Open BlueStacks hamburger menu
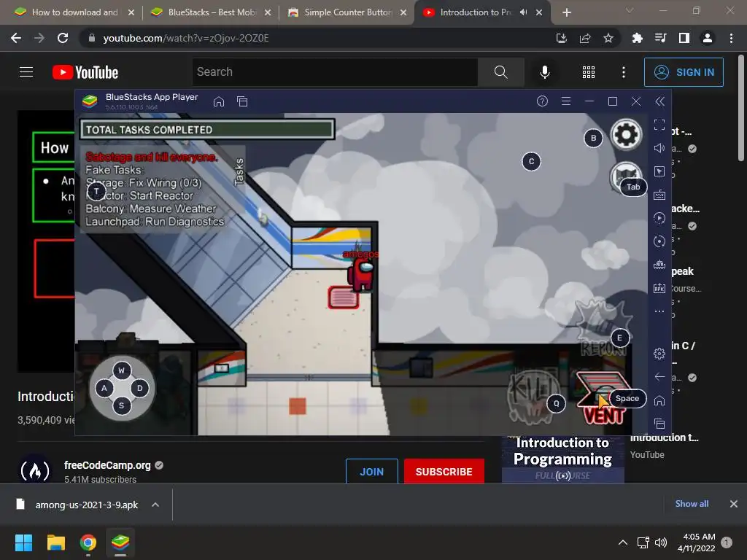This screenshot has width=747, height=560. pyautogui.click(x=566, y=101)
